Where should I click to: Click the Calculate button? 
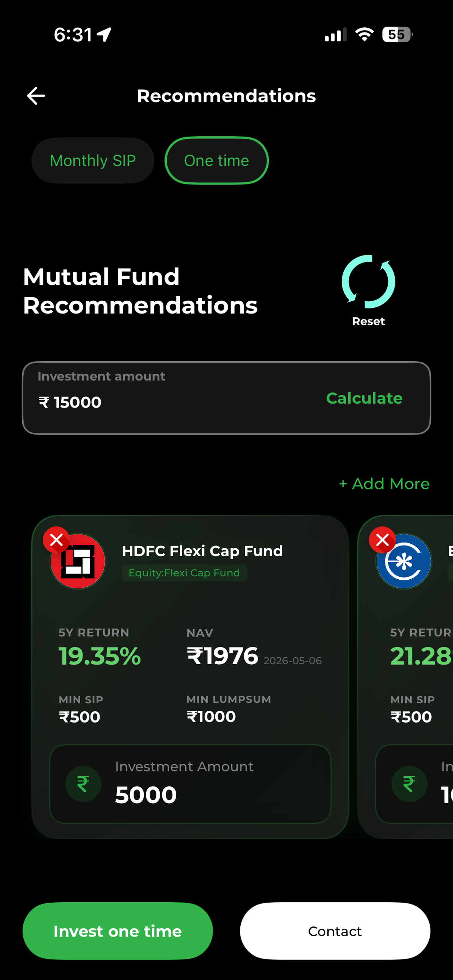tap(364, 398)
